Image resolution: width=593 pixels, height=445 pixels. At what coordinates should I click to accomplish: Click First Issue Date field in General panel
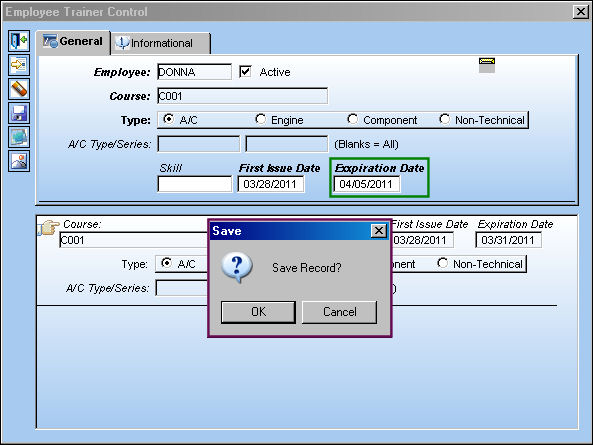click(x=271, y=184)
